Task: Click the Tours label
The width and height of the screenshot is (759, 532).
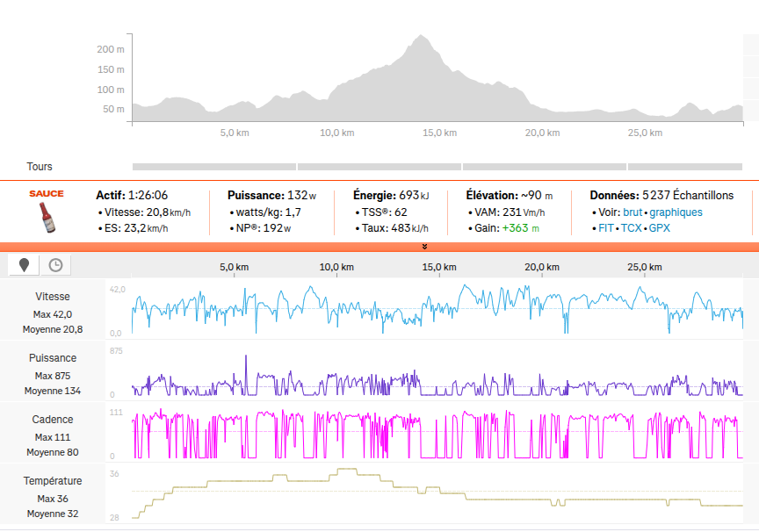Action: [40, 167]
